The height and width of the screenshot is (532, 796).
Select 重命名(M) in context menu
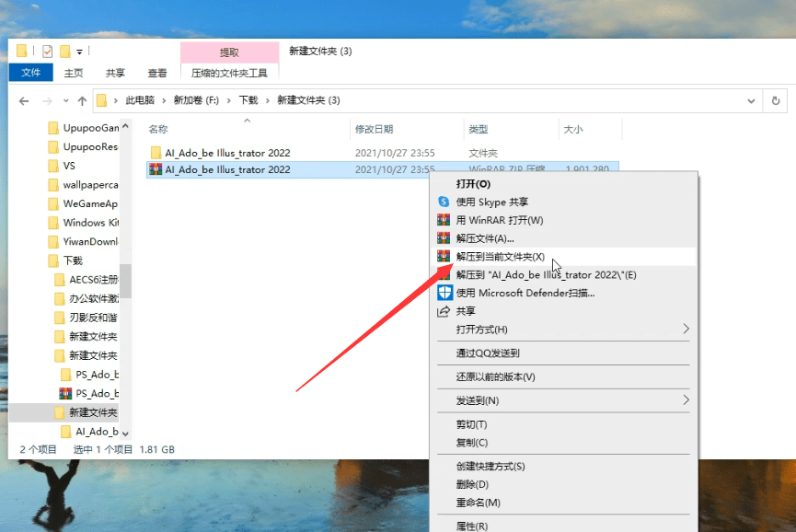click(563, 503)
